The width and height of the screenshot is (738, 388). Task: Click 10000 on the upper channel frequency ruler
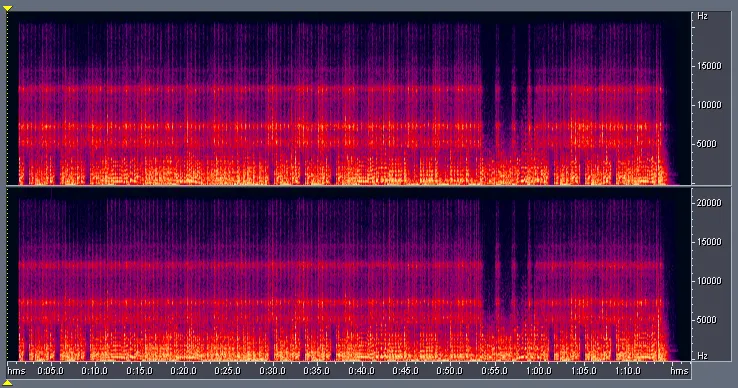[x=709, y=105]
